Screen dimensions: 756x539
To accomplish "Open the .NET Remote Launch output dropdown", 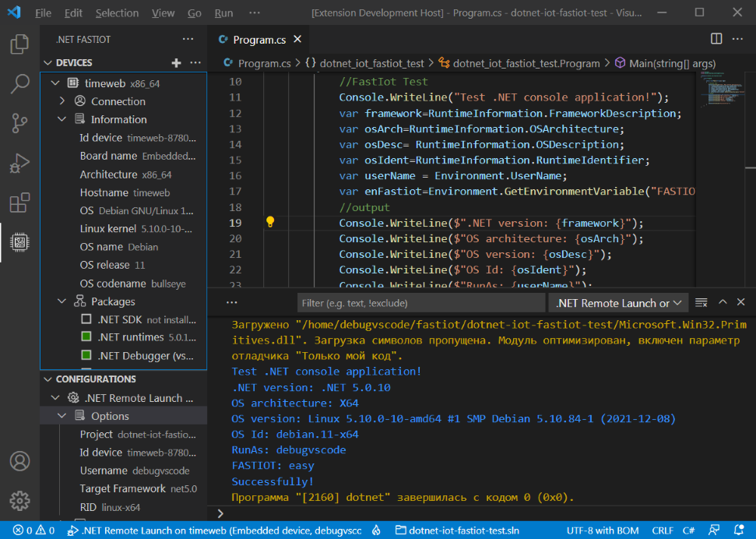I will point(618,303).
